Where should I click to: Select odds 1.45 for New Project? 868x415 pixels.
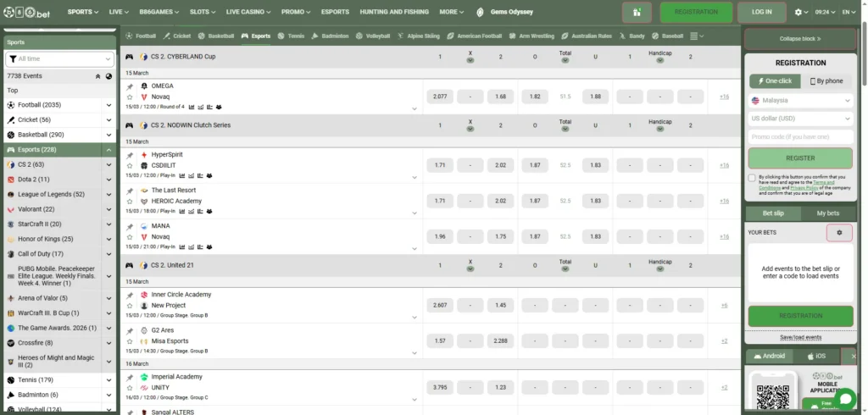click(x=500, y=306)
